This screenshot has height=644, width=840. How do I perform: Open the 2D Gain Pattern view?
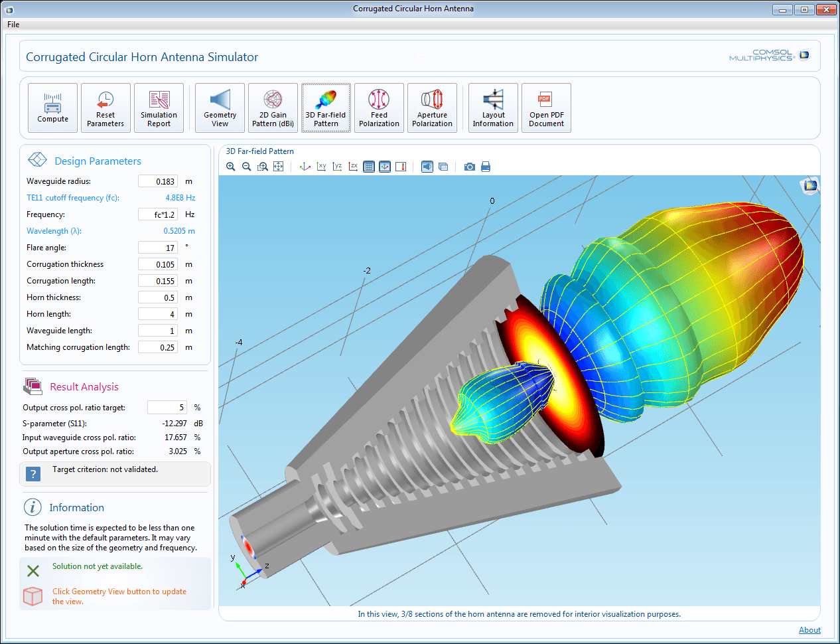click(x=273, y=108)
